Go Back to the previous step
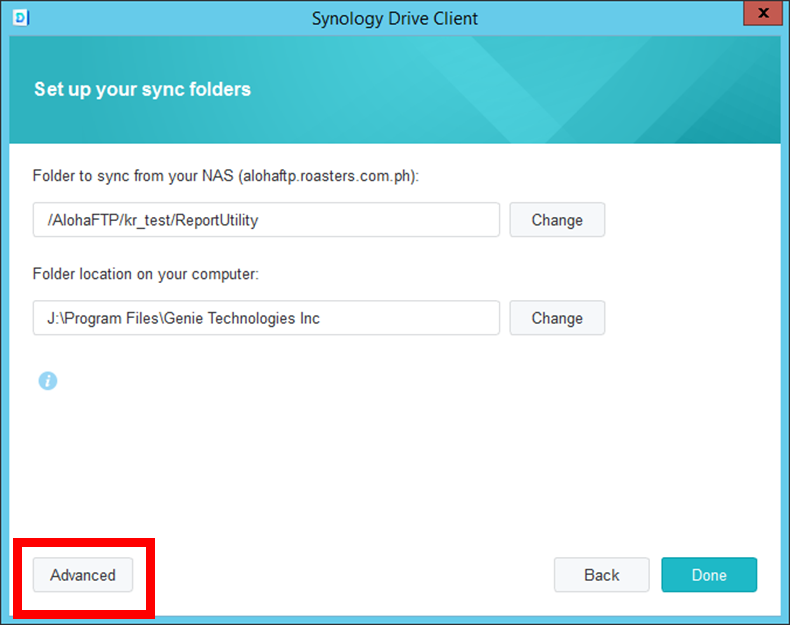This screenshot has height=625, width=790. pyautogui.click(x=602, y=575)
